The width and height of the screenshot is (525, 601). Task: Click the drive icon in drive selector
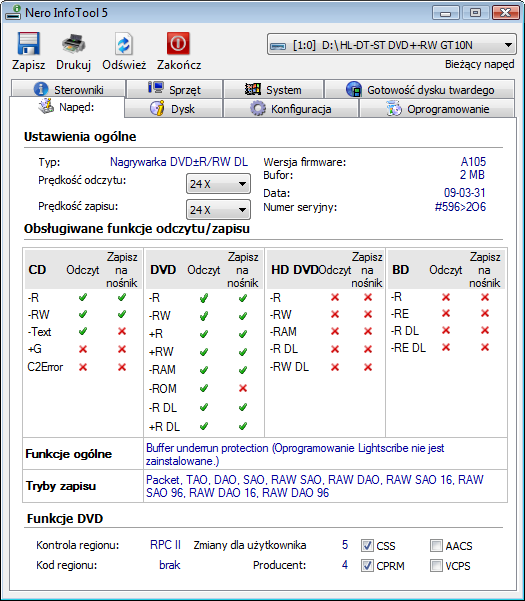278,46
